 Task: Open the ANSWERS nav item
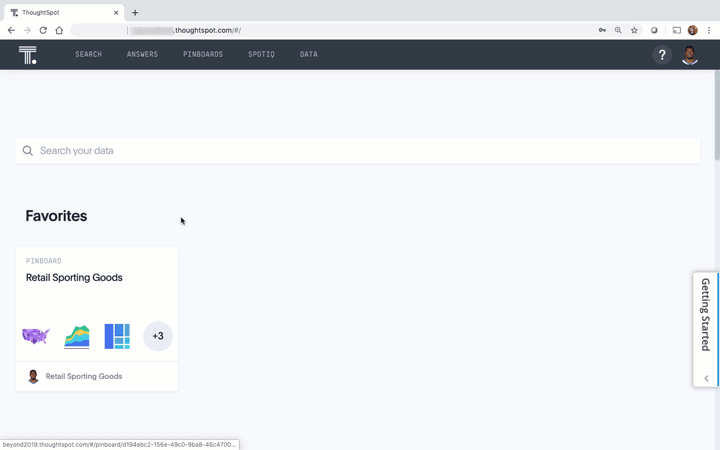142,54
